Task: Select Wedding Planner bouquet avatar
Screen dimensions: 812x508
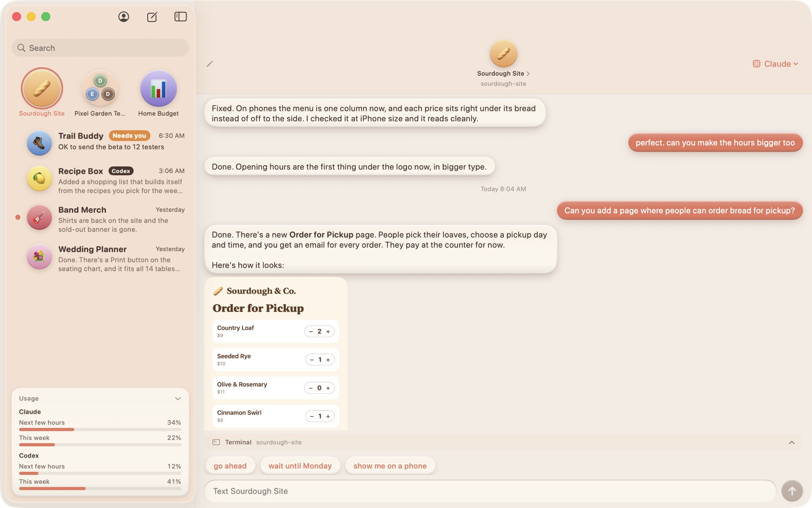Action: 39,257
